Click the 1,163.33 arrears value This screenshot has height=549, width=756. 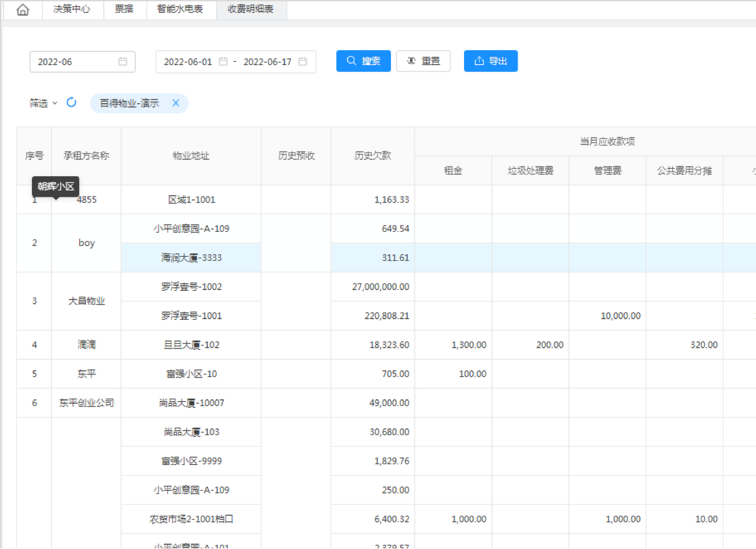392,199
